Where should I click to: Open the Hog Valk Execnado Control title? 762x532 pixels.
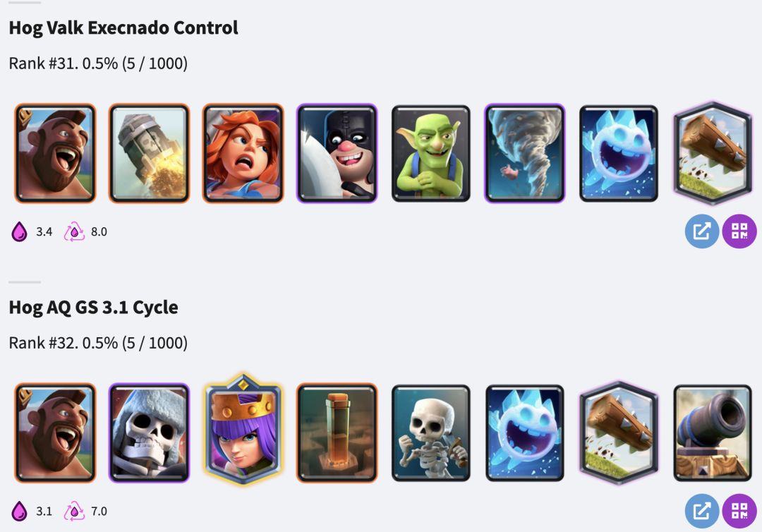(123, 28)
